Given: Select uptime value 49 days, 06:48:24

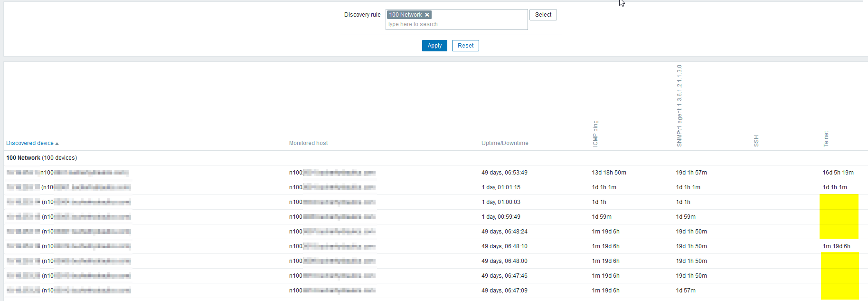Looking at the screenshot, I should click(504, 232).
